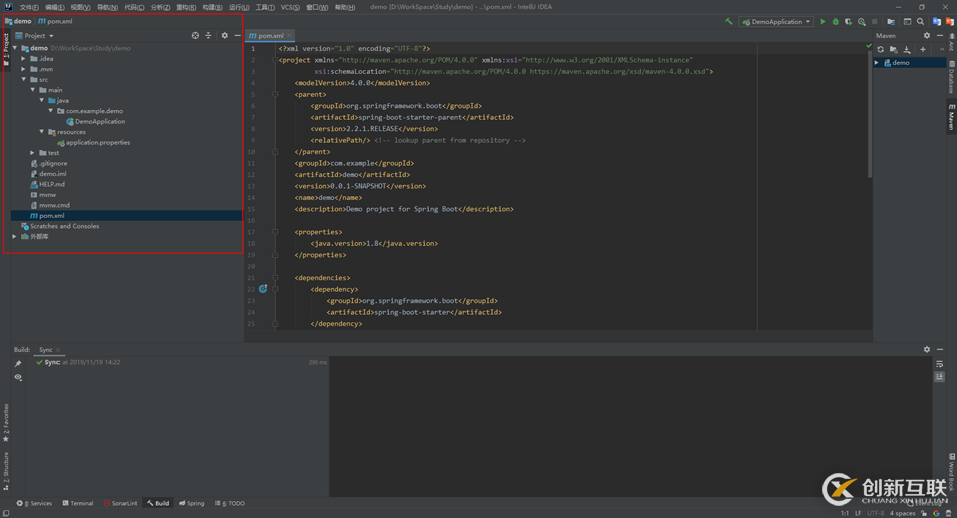Screen dimensions: 957x518
Task: Toggle the Favorites side panel
Action: pyautogui.click(x=5, y=422)
